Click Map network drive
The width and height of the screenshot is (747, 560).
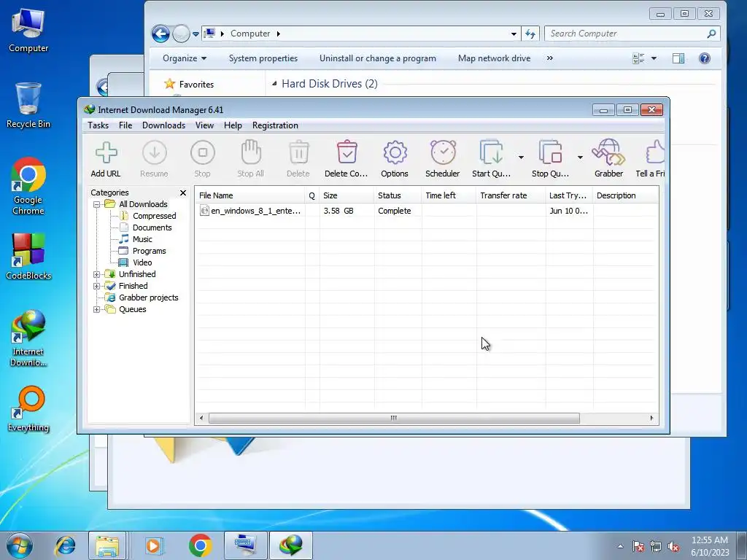pyautogui.click(x=494, y=58)
